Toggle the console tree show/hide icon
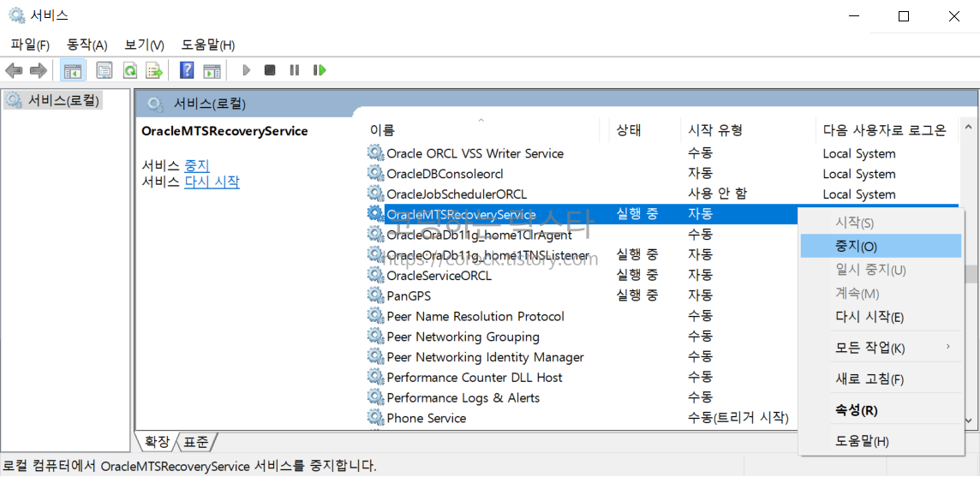The image size is (980, 477). pos(72,70)
